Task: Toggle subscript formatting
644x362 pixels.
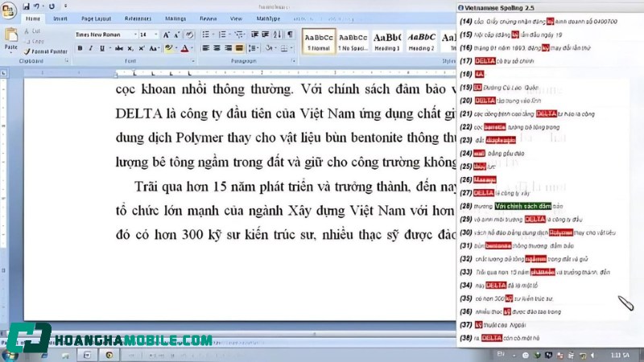Action: pos(130,48)
